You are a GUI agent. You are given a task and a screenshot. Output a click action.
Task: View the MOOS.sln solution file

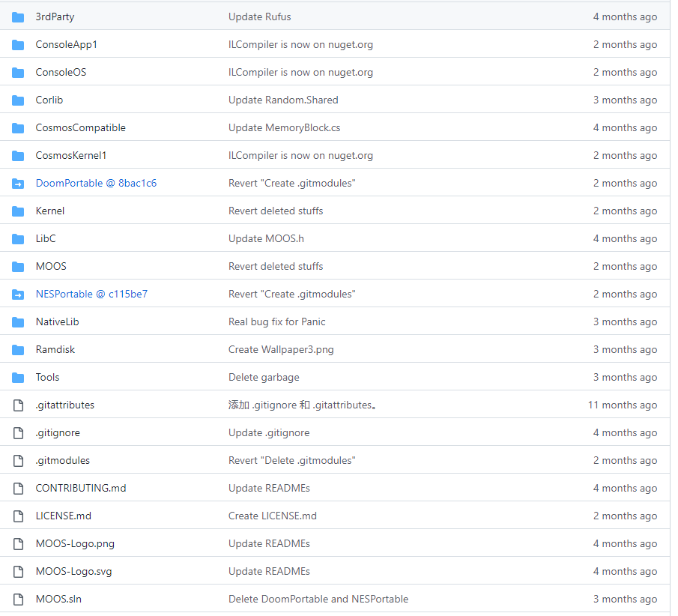58,599
